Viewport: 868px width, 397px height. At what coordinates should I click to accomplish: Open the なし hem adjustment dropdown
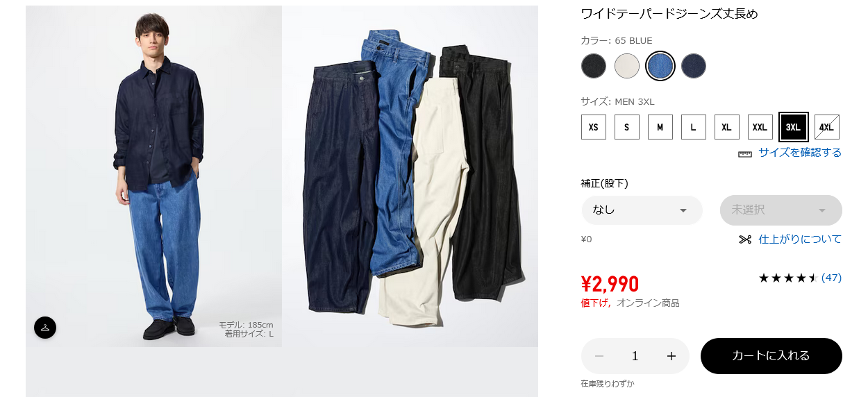pyautogui.click(x=642, y=210)
